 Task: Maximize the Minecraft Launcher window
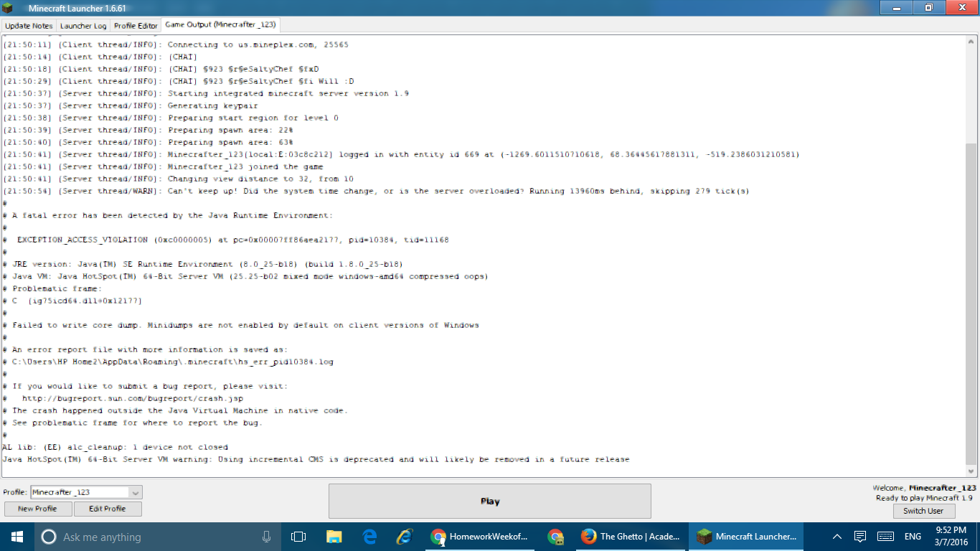[x=928, y=7]
